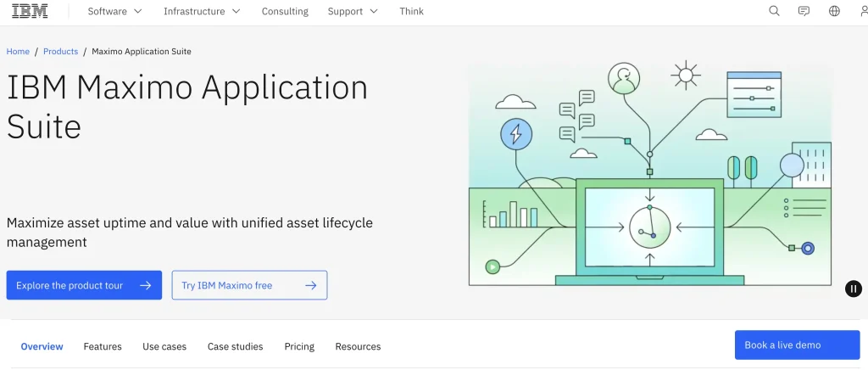Screen dimensions: 868x370
Task: Open the Think menu item
Action: (x=411, y=11)
